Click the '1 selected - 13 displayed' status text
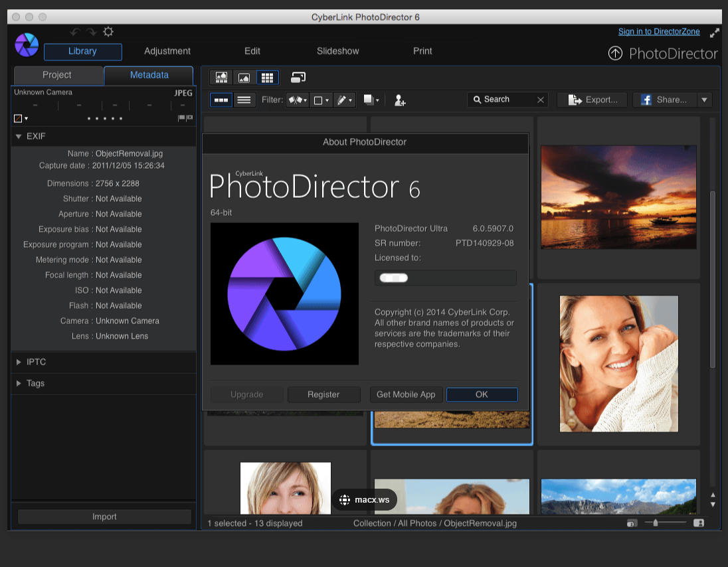Viewport: 728px width, 567px height. pyautogui.click(x=255, y=523)
